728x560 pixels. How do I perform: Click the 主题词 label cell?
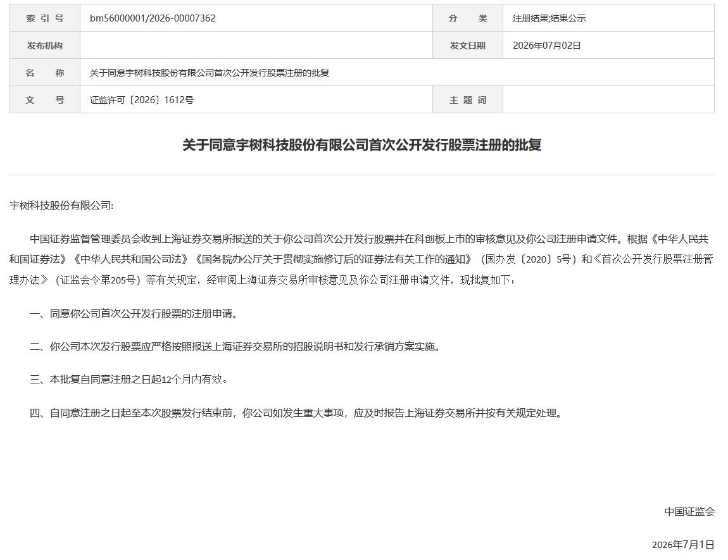tap(468, 99)
